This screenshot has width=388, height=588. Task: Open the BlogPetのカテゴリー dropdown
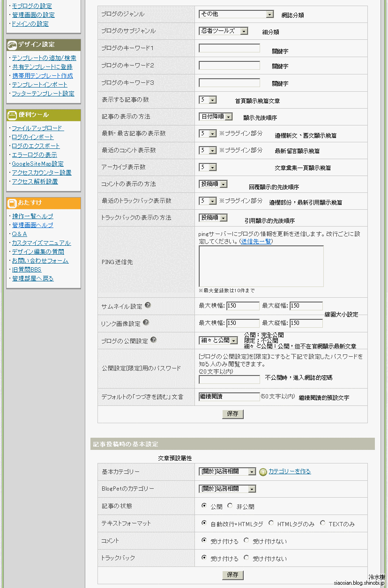[227, 489]
